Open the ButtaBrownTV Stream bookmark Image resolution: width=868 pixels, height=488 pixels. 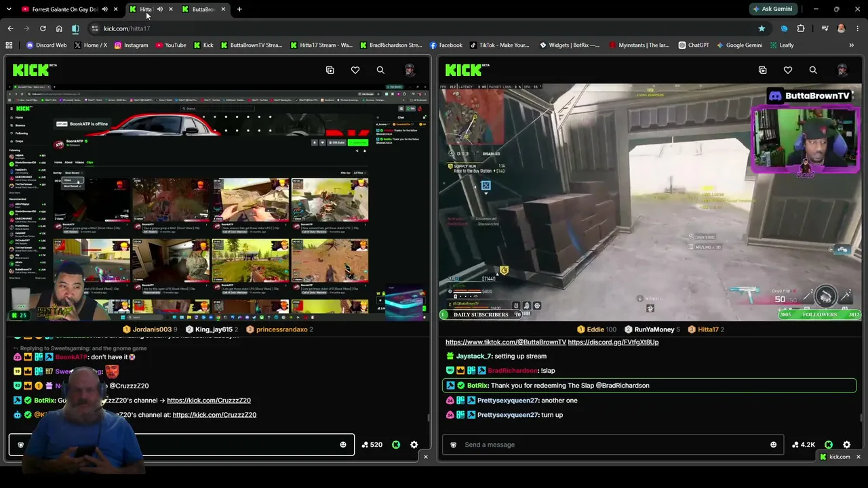pos(252,45)
